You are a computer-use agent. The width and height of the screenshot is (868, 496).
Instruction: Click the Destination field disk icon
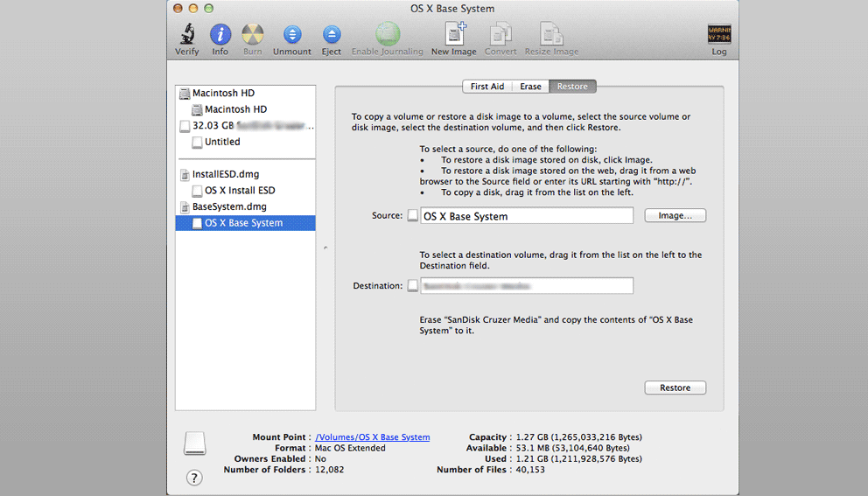412,286
